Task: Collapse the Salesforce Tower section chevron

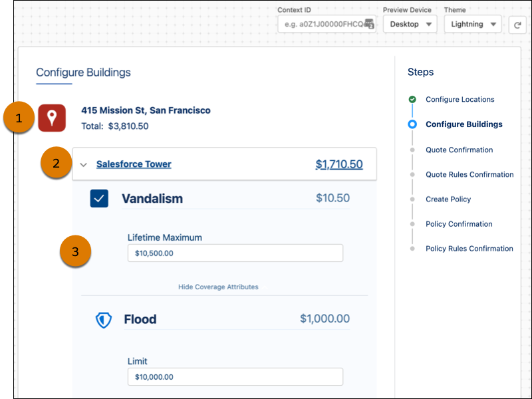Action: tap(84, 165)
